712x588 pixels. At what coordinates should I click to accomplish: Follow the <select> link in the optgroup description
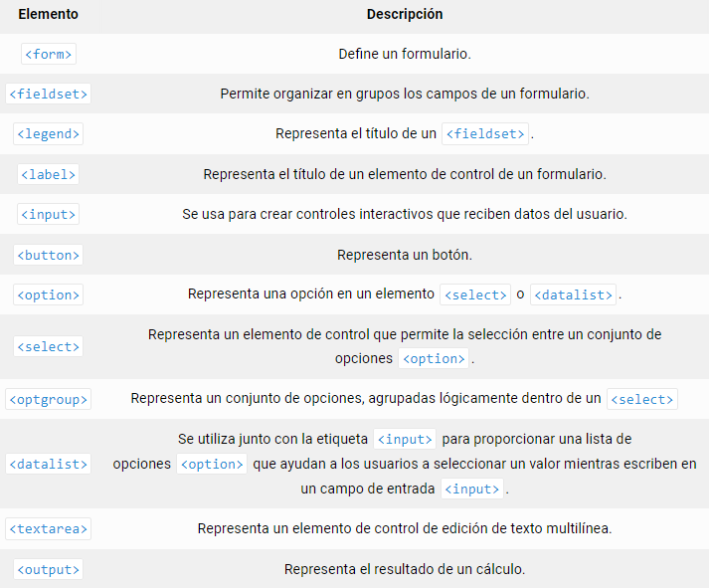641,399
